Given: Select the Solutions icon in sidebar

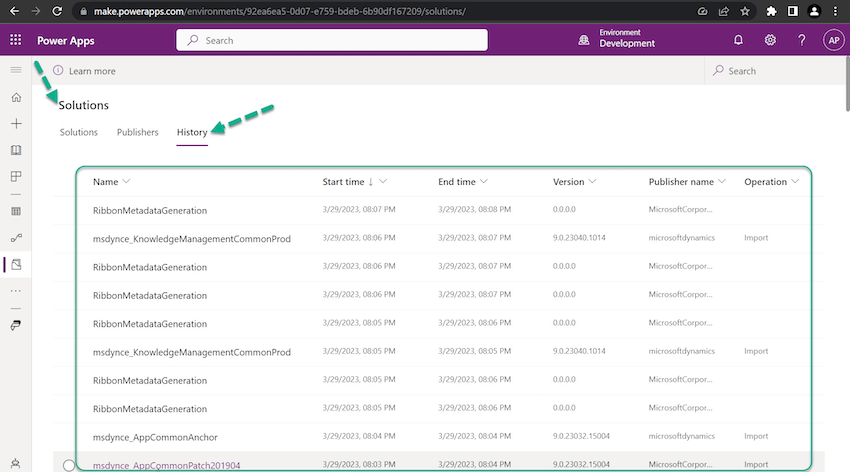Looking at the screenshot, I should (16, 264).
